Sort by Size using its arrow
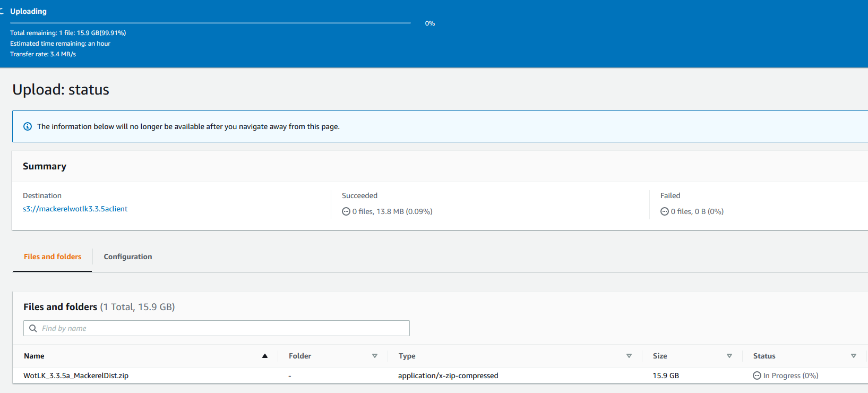This screenshot has width=868, height=393. click(x=729, y=356)
